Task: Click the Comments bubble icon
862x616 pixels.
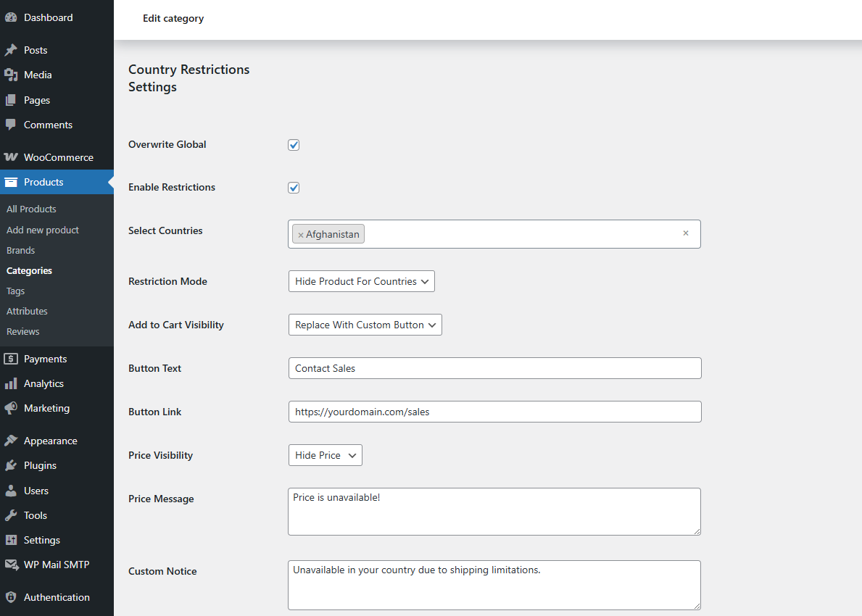Action: point(11,125)
